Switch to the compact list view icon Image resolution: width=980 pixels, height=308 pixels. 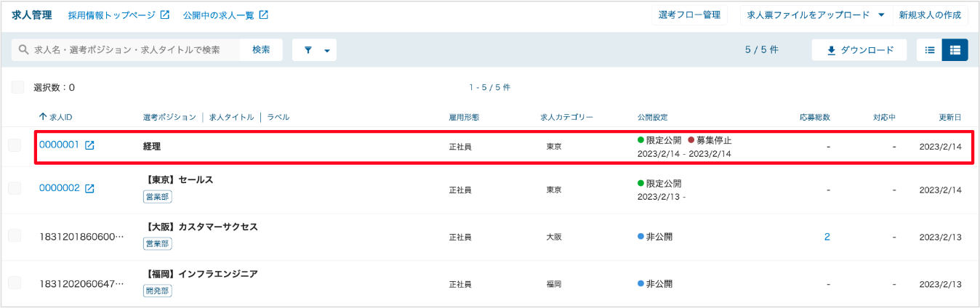tap(929, 50)
